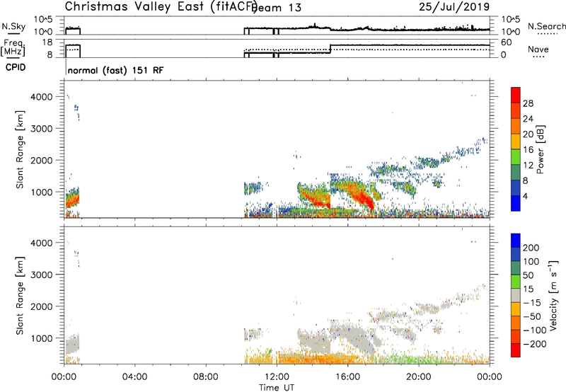Click the gray band of velocity colorbar

(516, 295)
